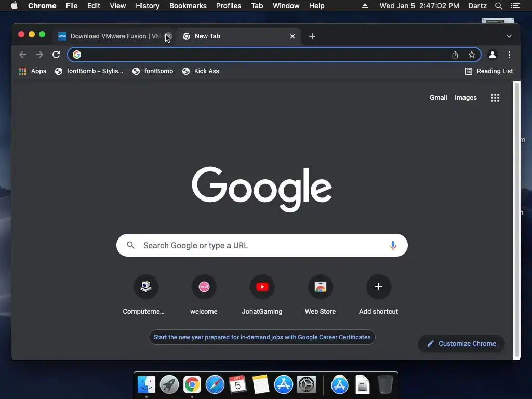The height and width of the screenshot is (399, 532).
Task: Focus the Google search box
Action: coord(262,245)
